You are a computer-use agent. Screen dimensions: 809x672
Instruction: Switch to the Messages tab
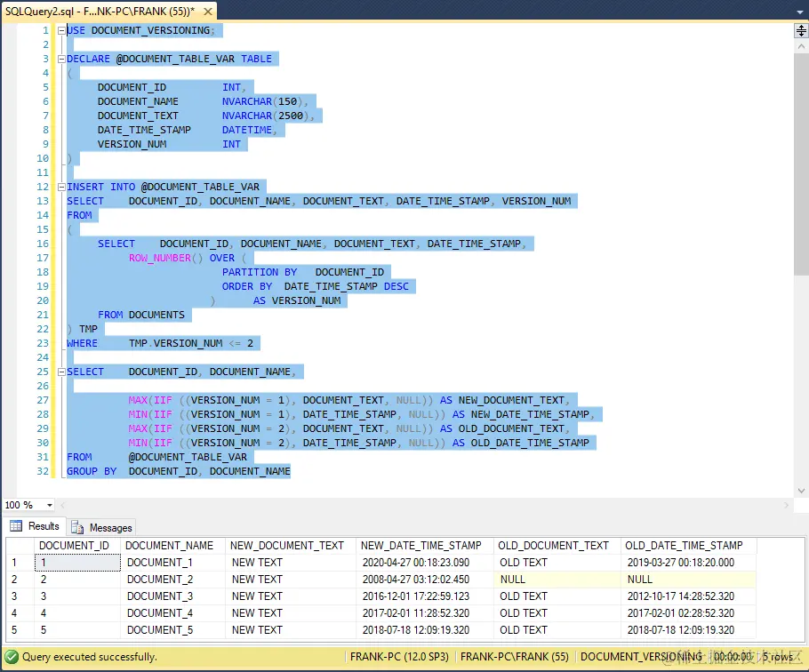[x=102, y=527]
